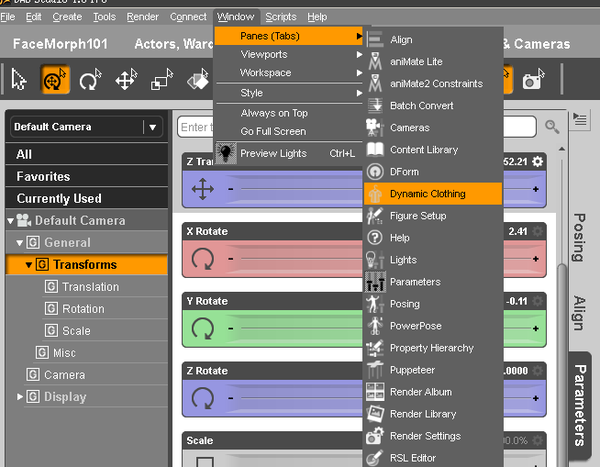Screen dimensions: 600x467
Task: Open the Render menu
Action: coord(142,17)
